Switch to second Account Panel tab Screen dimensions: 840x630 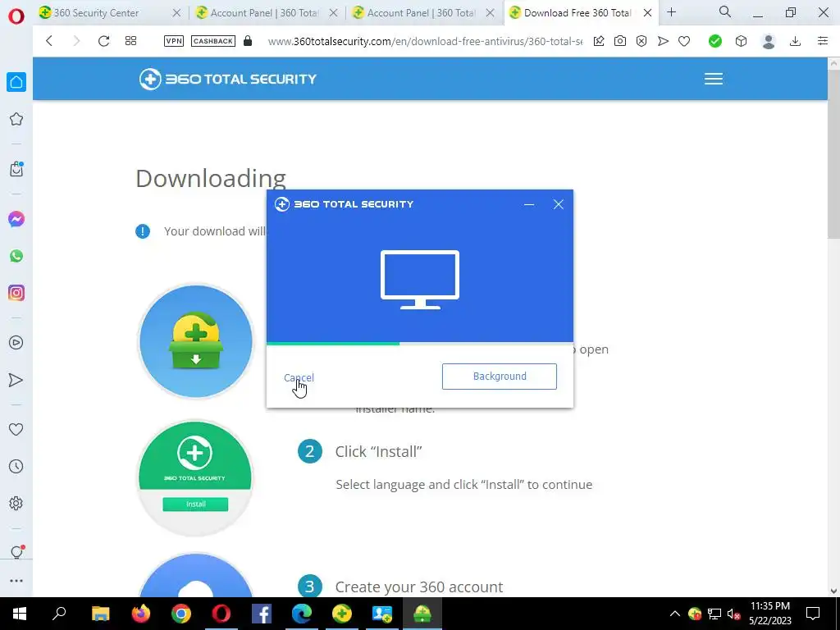(424, 13)
